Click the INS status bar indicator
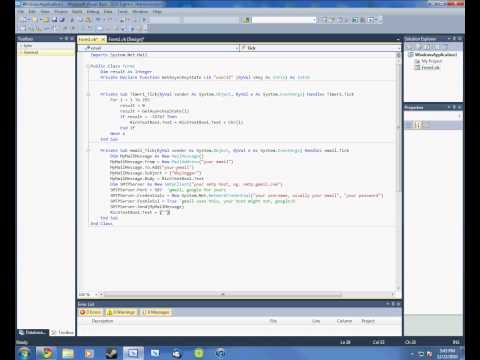This screenshot has height=360, width=480. point(456,342)
